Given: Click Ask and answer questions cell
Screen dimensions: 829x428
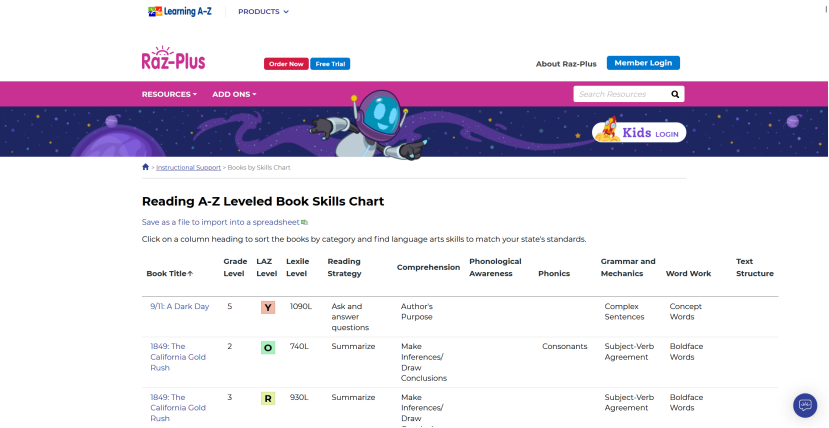Looking at the screenshot, I should [350, 317].
